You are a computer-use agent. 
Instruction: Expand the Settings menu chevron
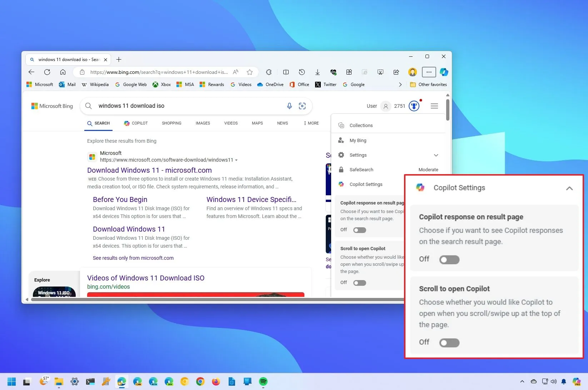pos(436,155)
